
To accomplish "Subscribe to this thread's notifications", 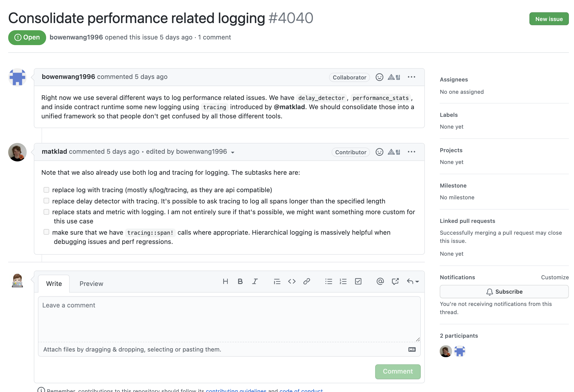I will [504, 292].
